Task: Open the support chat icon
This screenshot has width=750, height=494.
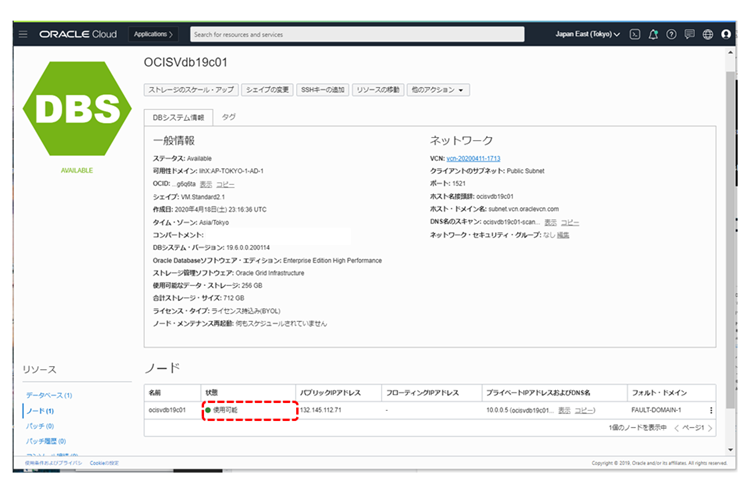Action: [x=689, y=34]
